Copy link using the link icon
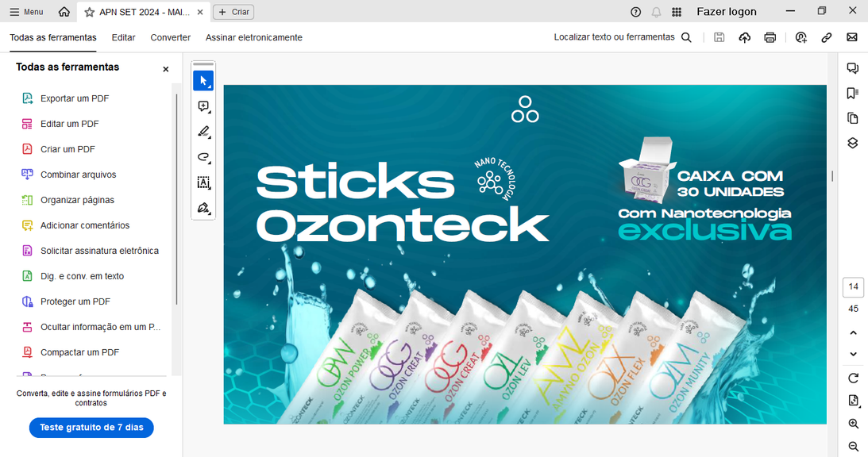 (827, 37)
